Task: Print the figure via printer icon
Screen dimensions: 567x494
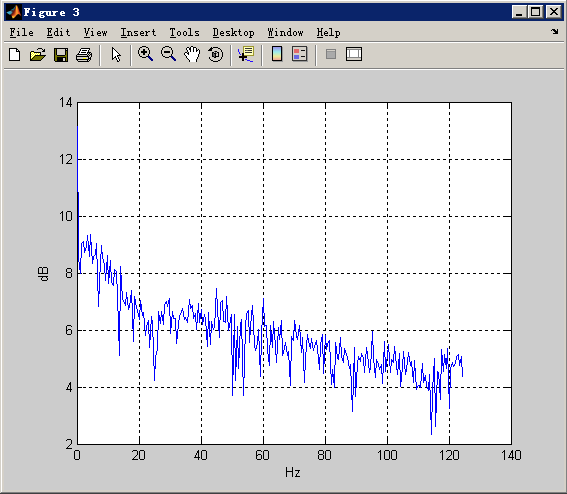Action: point(84,55)
